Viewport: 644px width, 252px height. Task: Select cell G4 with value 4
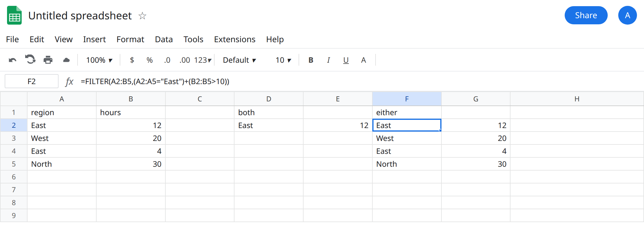pos(476,151)
